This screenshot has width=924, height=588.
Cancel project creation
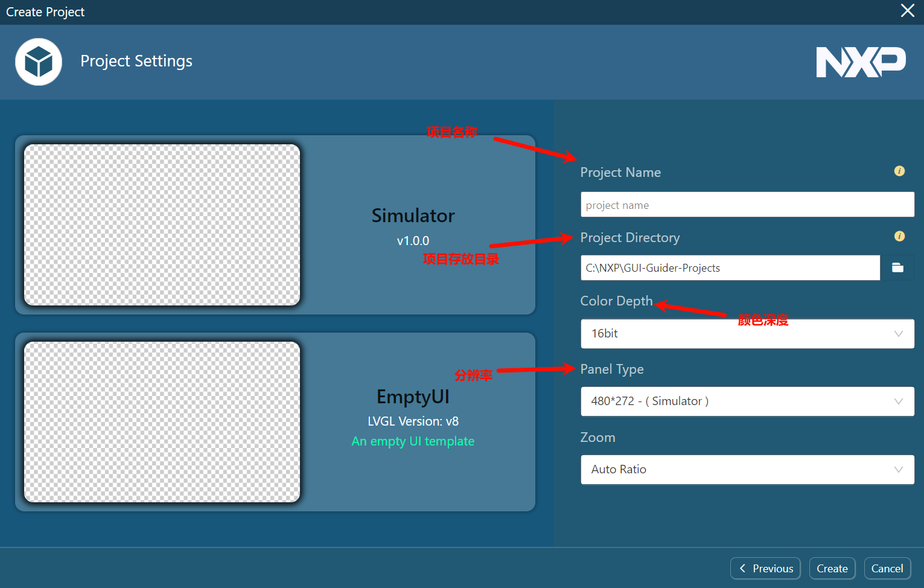coord(887,569)
